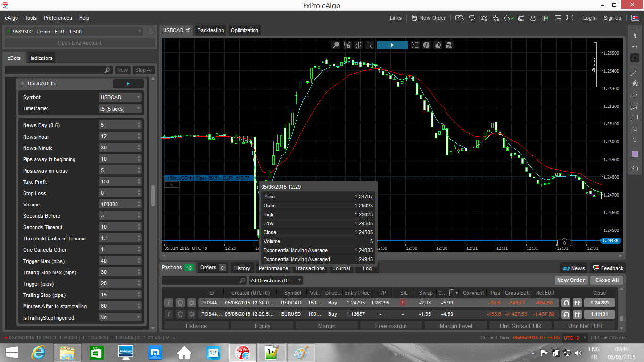Switch to the Backtesting tab
The height and width of the screenshot is (362, 644).
[x=211, y=30]
